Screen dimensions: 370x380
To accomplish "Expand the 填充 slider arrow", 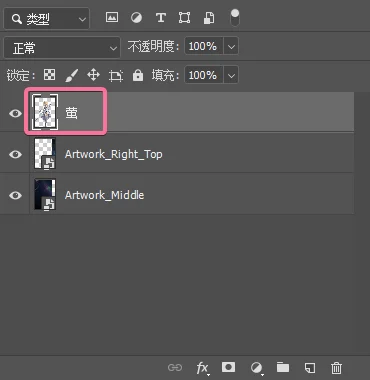I will click(231, 75).
